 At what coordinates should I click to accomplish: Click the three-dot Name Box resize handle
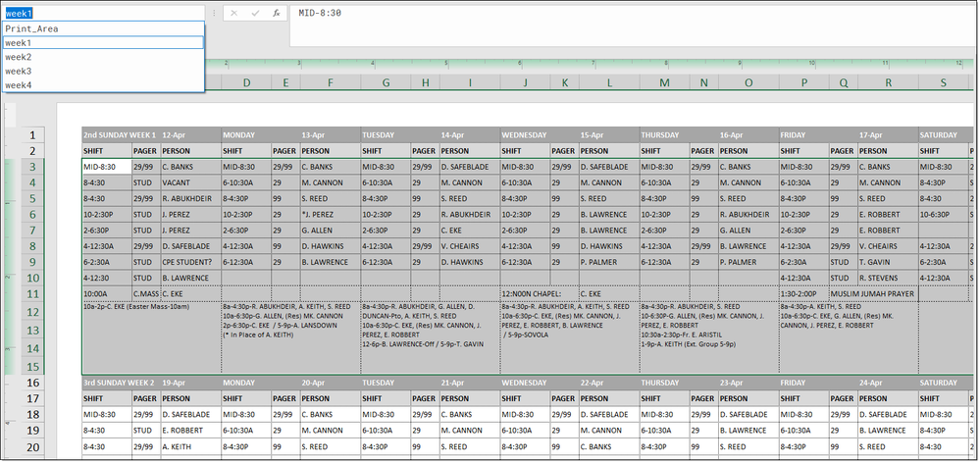point(215,13)
